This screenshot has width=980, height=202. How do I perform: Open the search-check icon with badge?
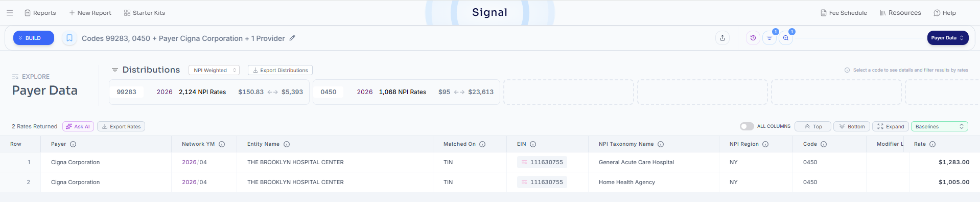pyautogui.click(x=786, y=38)
